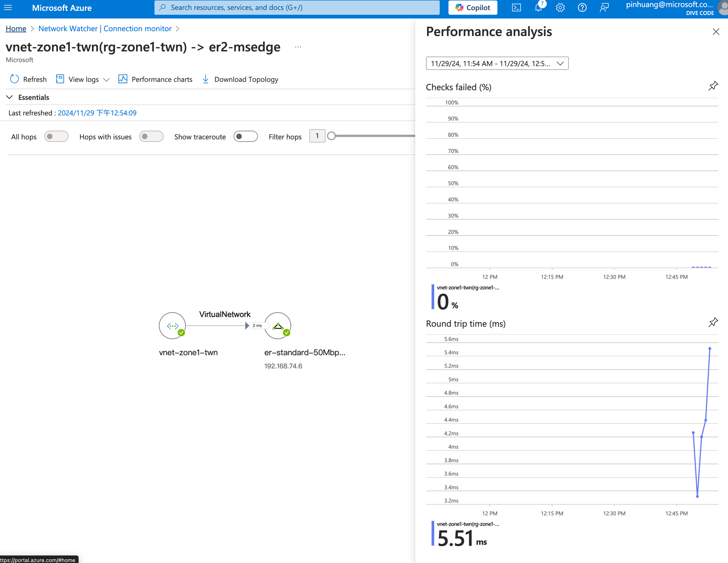Turn on Show traceroute toggle
The image size is (728, 563).
[245, 136]
